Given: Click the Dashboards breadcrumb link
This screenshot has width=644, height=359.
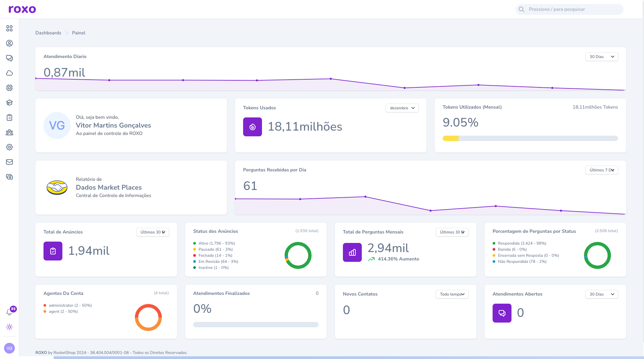Looking at the screenshot, I should [48, 33].
